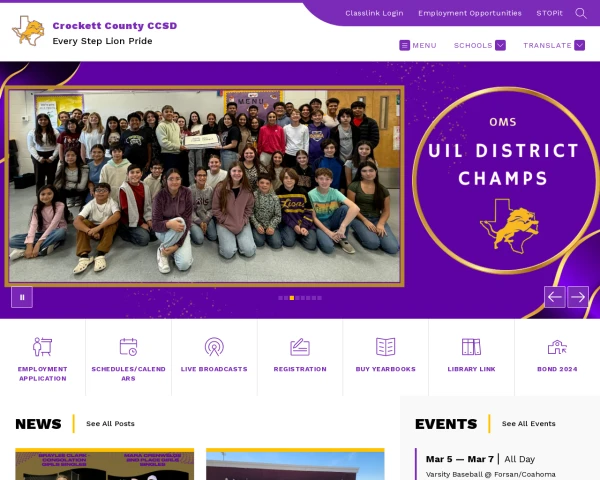The width and height of the screenshot is (600, 480).
Task: Select the first slideshow indicator dot
Action: [x=280, y=298]
